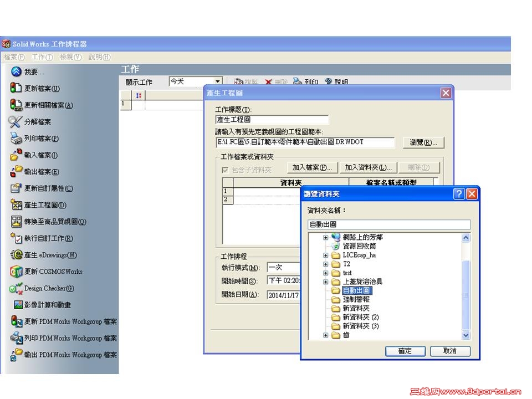Viewport: 532px width, 399px height.
Task: Close the 產生工程圖 dialog
Action: 446,93
